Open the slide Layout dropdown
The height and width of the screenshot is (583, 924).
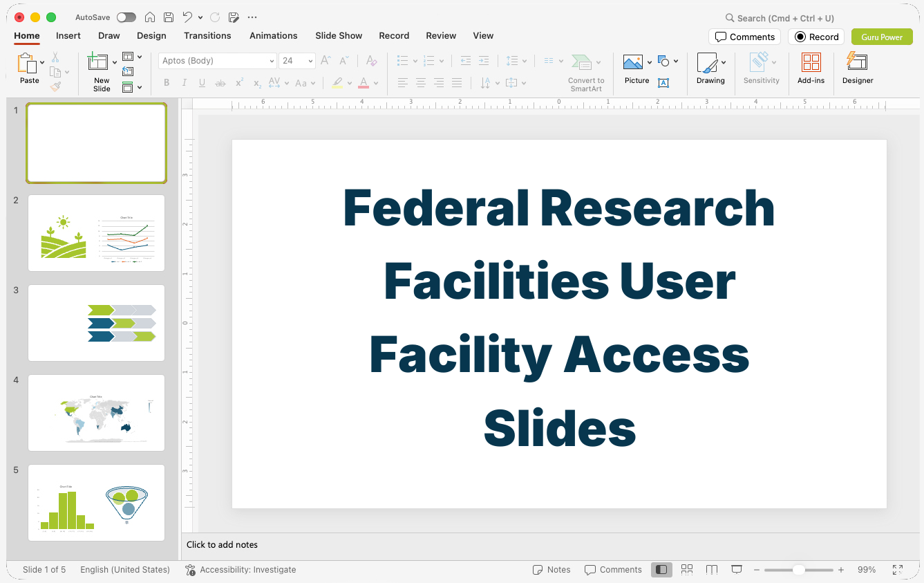pyautogui.click(x=132, y=57)
